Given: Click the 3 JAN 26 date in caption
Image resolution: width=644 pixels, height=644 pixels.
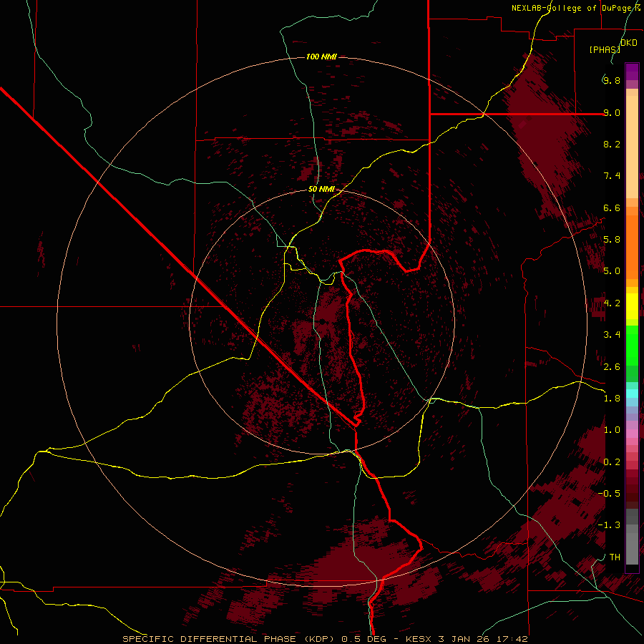Looking at the screenshot, I should tap(464, 639).
